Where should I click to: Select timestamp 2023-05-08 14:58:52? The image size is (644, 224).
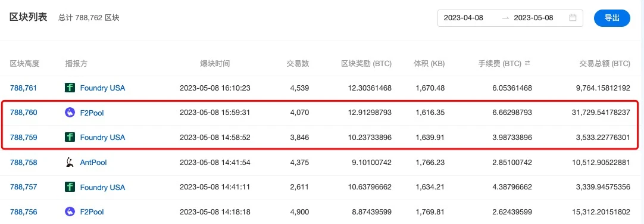pos(215,137)
